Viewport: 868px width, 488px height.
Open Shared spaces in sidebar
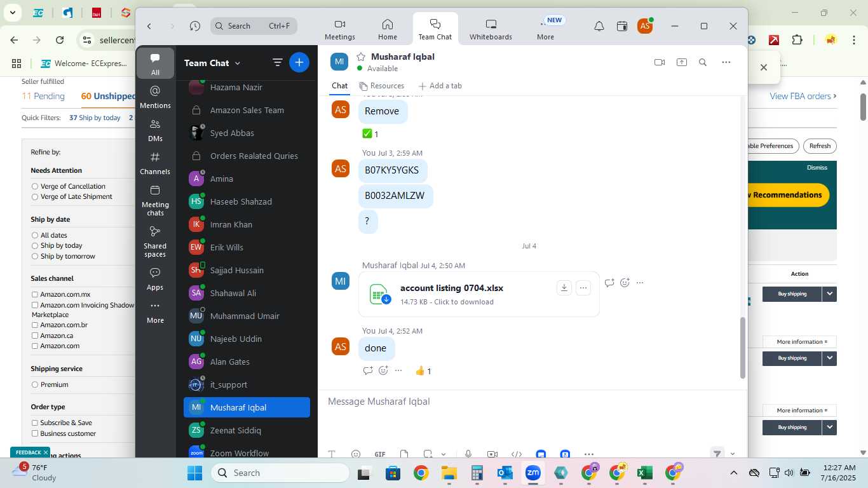(x=155, y=241)
